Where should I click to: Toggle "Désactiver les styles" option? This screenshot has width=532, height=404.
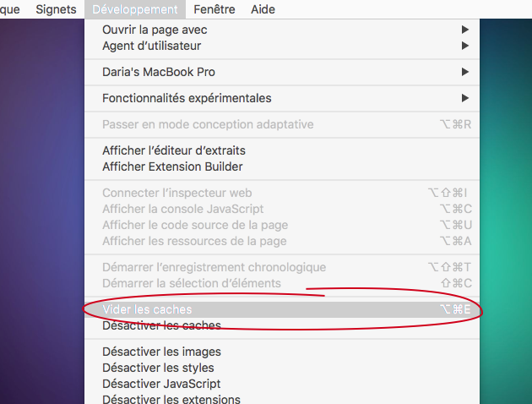pyautogui.click(x=158, y=368)
